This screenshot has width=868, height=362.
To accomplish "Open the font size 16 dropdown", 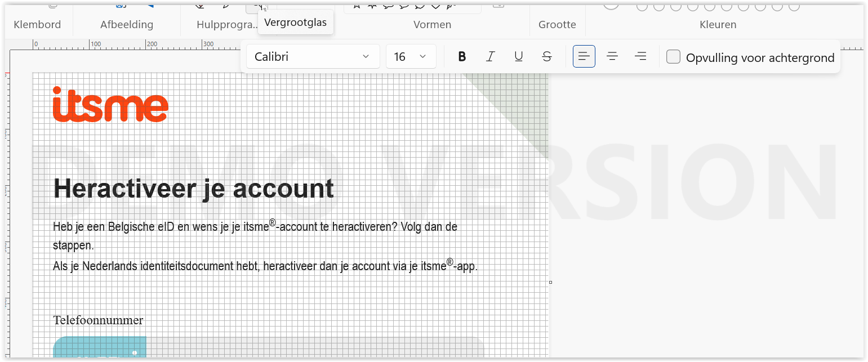I will [x=411, y=56].
